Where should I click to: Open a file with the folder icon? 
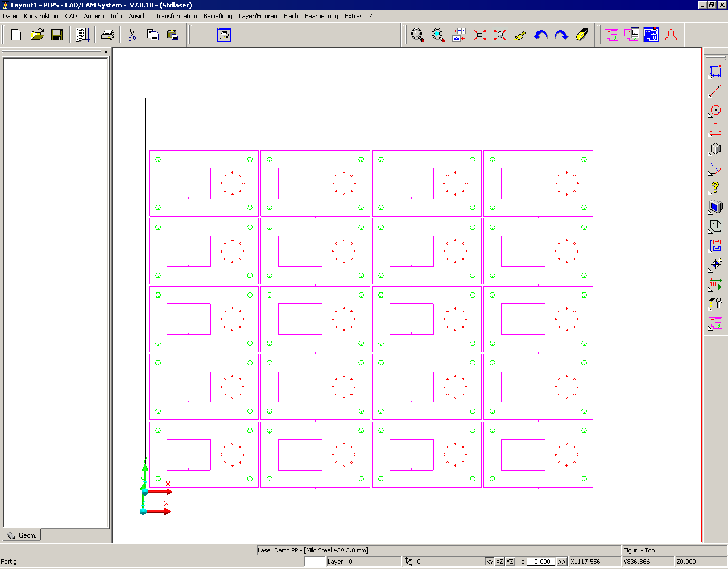pyautogui.click(x=37, y=35)
